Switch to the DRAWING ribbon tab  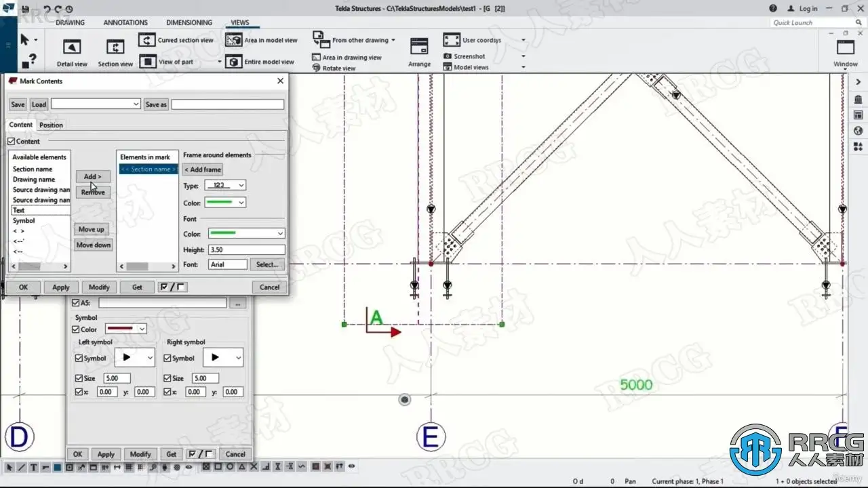(x=71, y=22)
